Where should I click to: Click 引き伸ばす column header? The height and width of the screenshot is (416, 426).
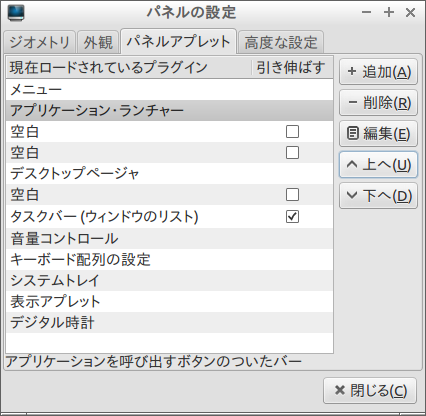(x=292, y=68)
